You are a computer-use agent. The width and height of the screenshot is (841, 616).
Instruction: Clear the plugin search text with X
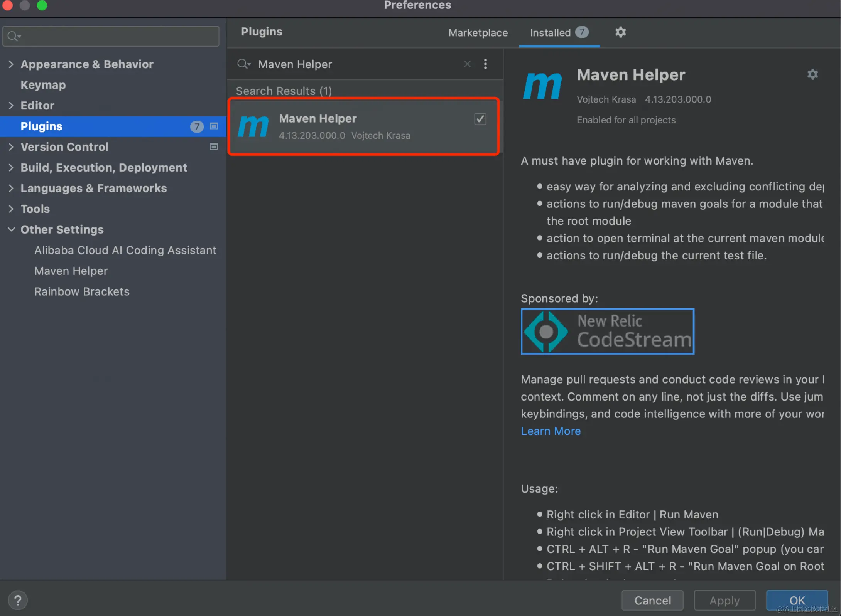[x=467, y=64]
